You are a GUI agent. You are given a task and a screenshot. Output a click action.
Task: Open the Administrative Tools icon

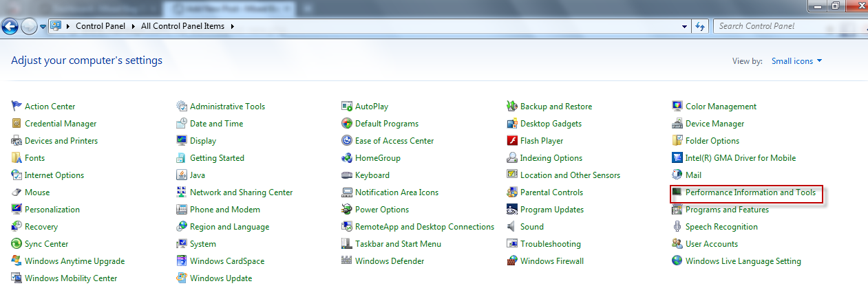[x=182, y=107]
